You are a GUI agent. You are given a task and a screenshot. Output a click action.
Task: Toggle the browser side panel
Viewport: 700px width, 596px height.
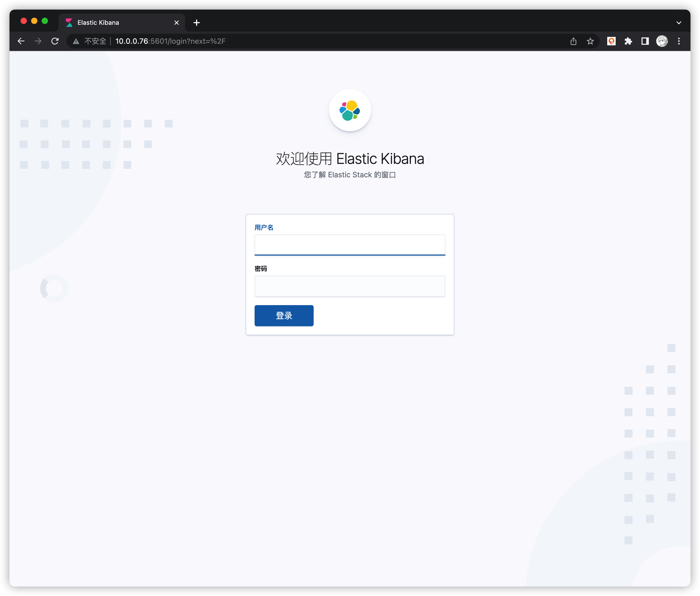[645, 41]
